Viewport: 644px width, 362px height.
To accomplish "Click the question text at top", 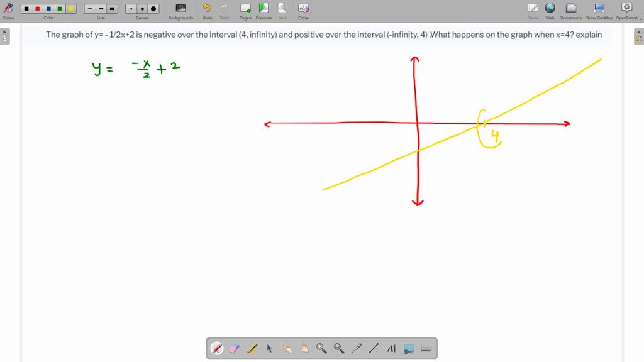I will tap(324, 35).
